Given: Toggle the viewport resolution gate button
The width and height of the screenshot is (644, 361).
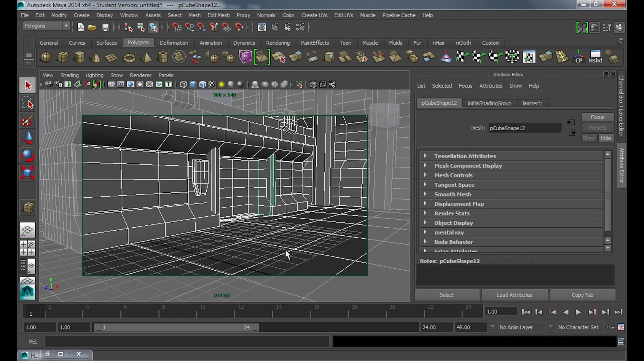Looking at the screenshot, I should pyautogui.click(x=130, y=85).
